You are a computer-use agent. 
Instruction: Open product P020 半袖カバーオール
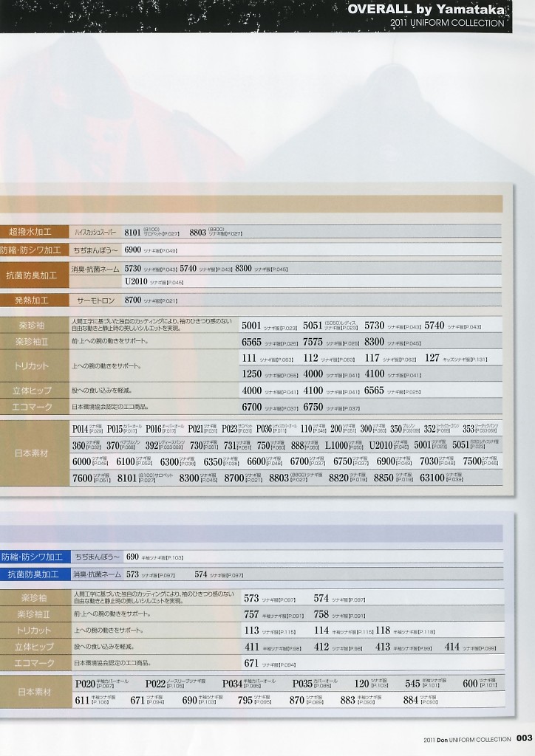pos(85,684)
